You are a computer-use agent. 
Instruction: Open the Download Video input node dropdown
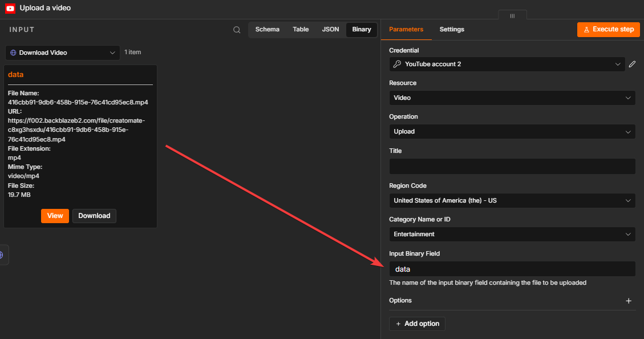[62, 53]
